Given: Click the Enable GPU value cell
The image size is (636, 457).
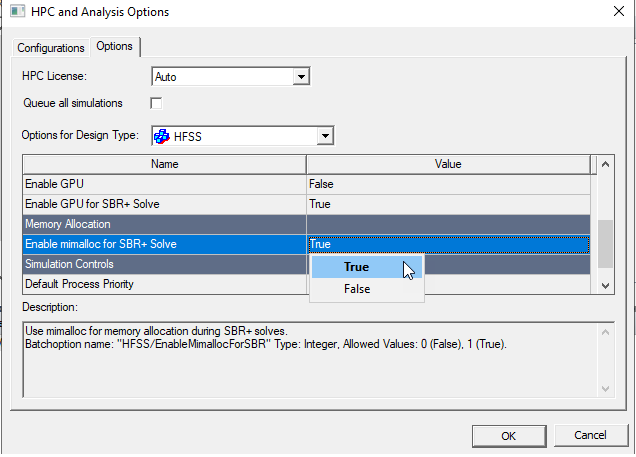Looking at the screenshot, I should tap(447, 184).
